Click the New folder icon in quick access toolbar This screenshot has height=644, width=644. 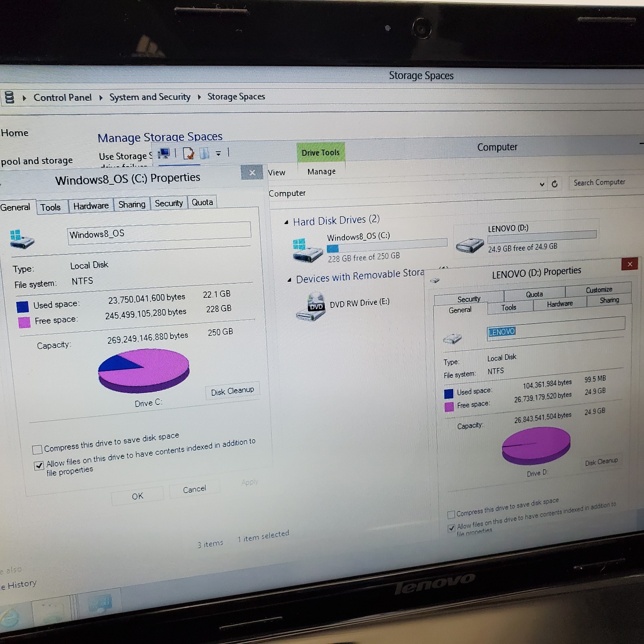coord(205,153)
